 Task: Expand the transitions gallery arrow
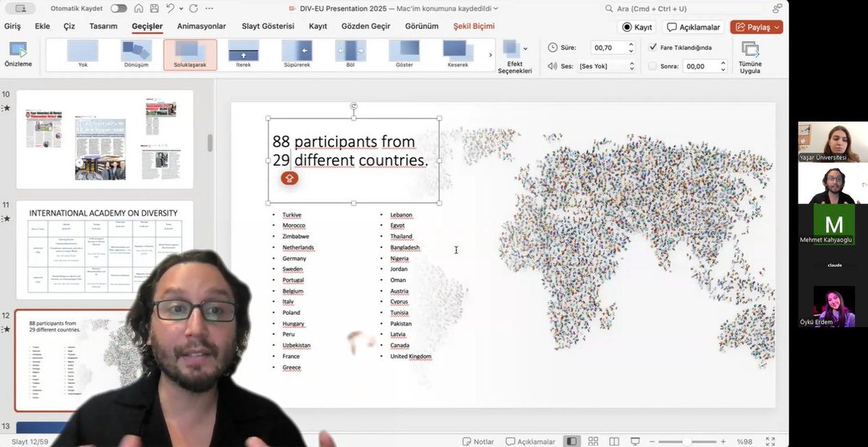491,55
